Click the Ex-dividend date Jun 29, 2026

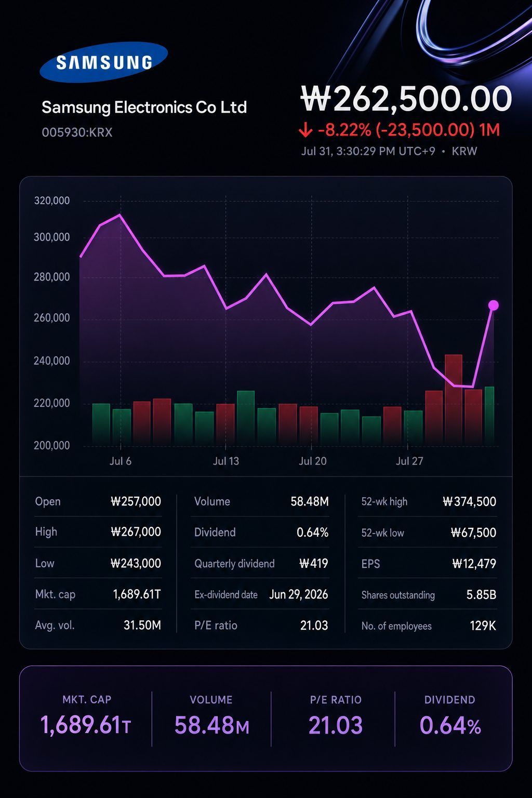pos(299,595)
